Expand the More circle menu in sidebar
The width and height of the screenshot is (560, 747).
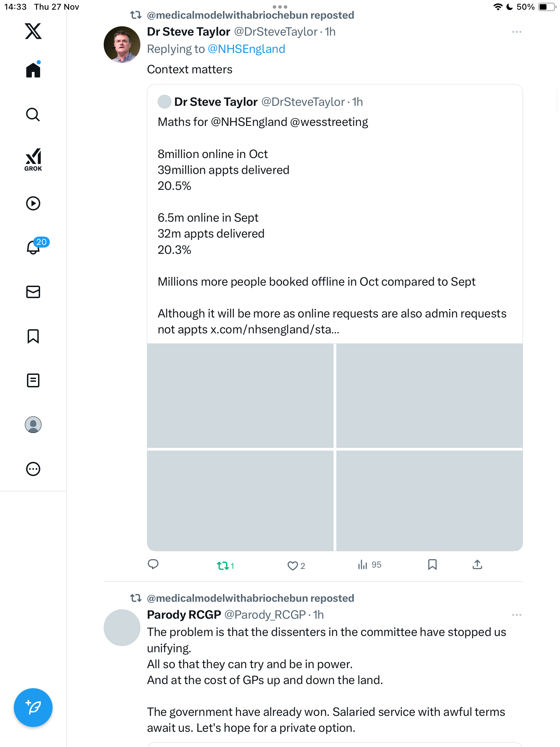(x=33, y=469)
